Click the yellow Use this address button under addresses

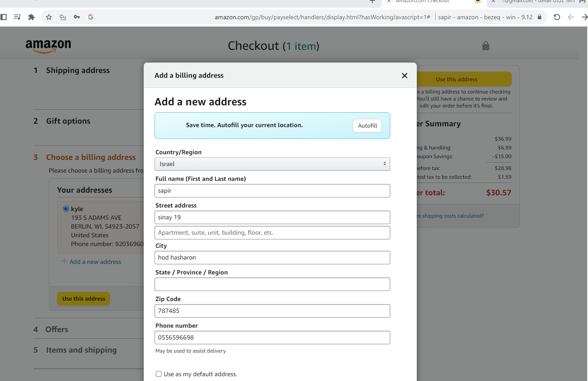84,299
